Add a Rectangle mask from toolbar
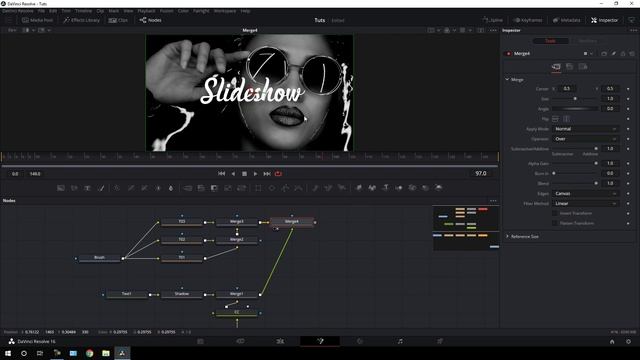 (258, 188)
